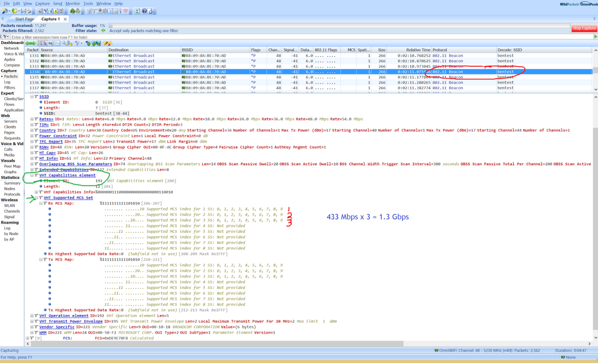Expand the Rates tree node
This screenshot has width=598, height=364.
click(x=32, y=119)
